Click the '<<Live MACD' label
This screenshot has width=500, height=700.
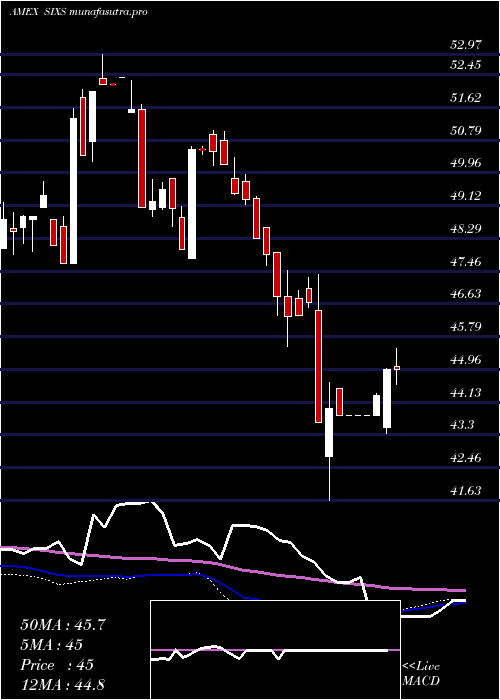[421, 674]
